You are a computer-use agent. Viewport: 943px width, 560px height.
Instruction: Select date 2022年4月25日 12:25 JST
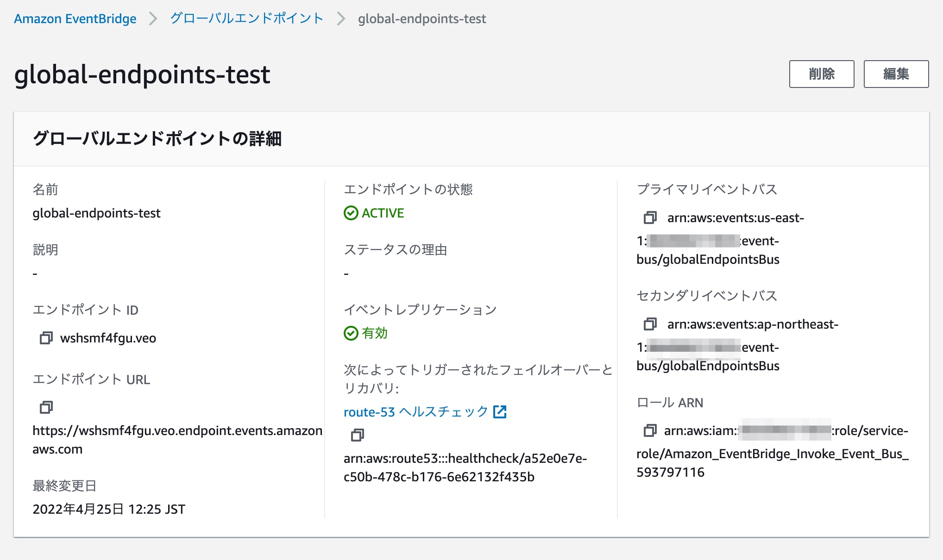(109, 509)
